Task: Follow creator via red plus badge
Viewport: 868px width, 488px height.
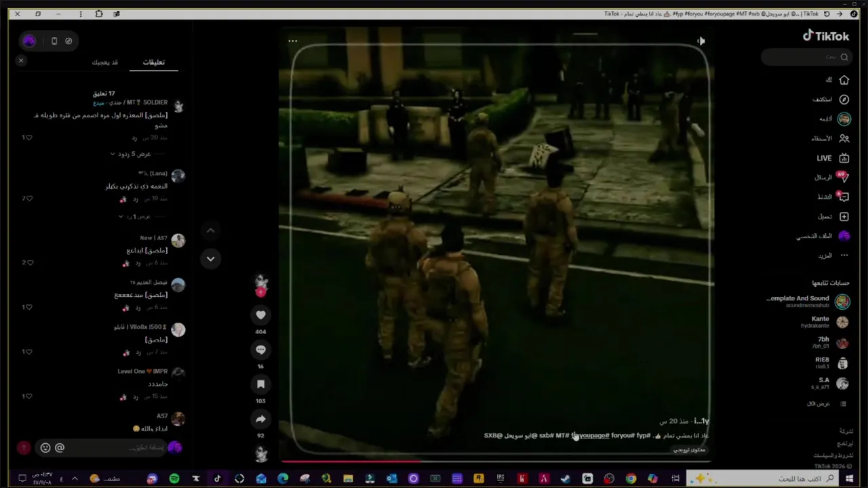Action: pos(260,293)
